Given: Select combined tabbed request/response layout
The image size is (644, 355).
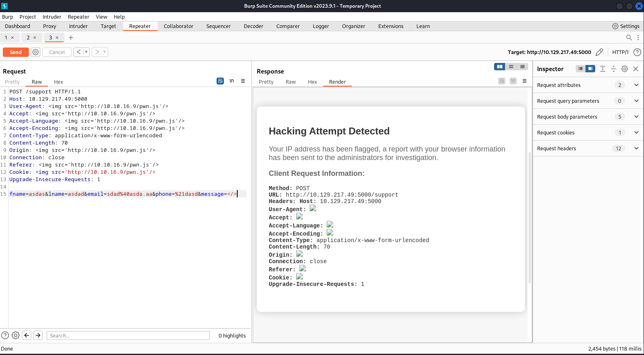Looking at the screenshot, I should click(x=523, y=67).
